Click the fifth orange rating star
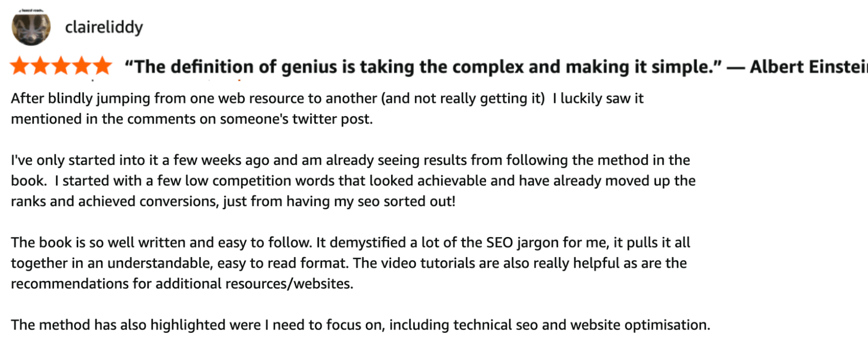 [101, 66]
